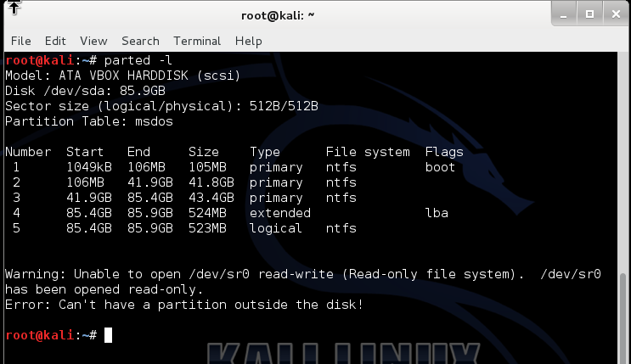The image size is (631, 364).
Task: Click the '105MB' size value
Action: [208, 167]
